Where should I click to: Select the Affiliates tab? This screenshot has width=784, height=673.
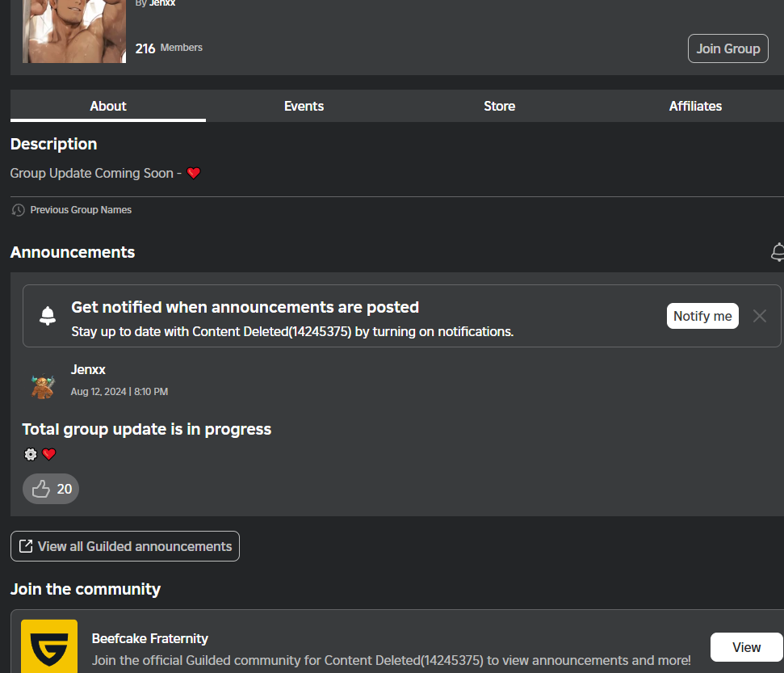(695, 106)
